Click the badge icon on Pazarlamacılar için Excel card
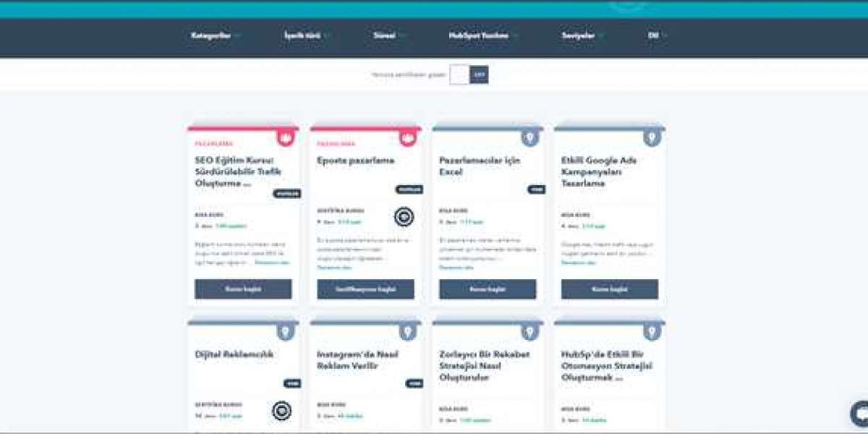The image size is (868, 434). tap(529, 137)
